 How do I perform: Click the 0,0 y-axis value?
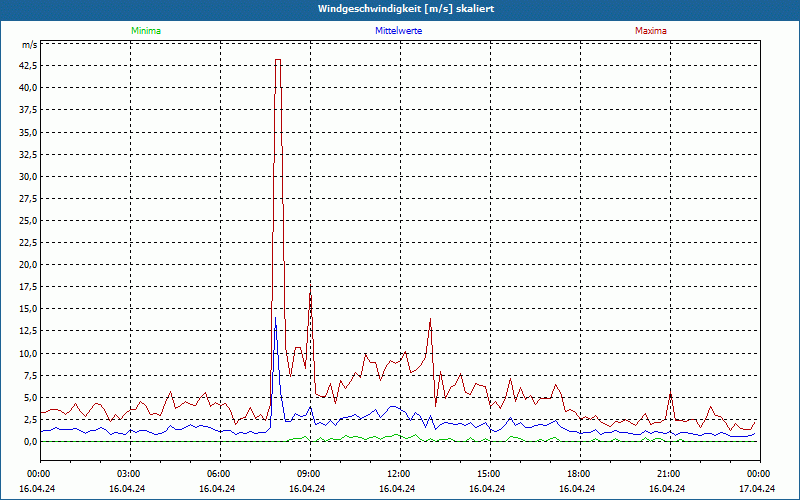[29, 442]
